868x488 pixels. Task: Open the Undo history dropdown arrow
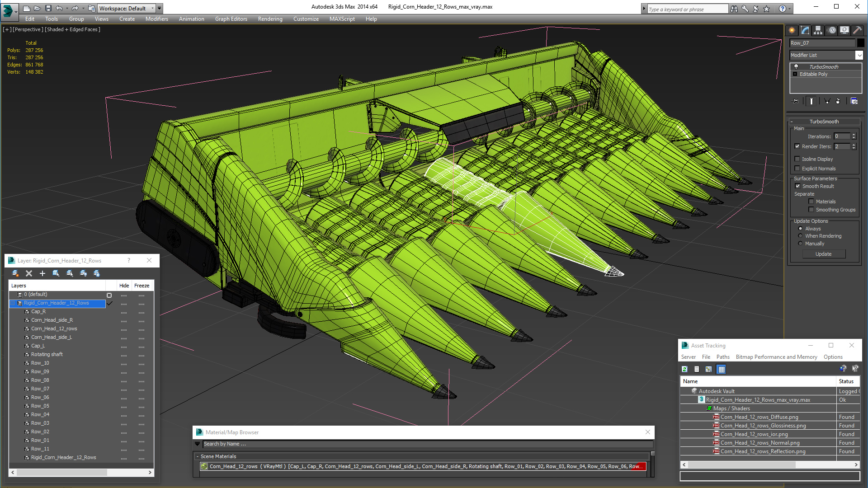tap(67, 8)
